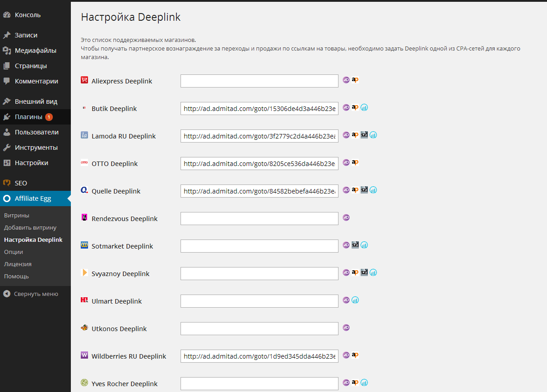This screenshot has height=392, width=547.
Task: Click the blue bars icon in Svyaznoy row
Action: click(x=373, y=272)
